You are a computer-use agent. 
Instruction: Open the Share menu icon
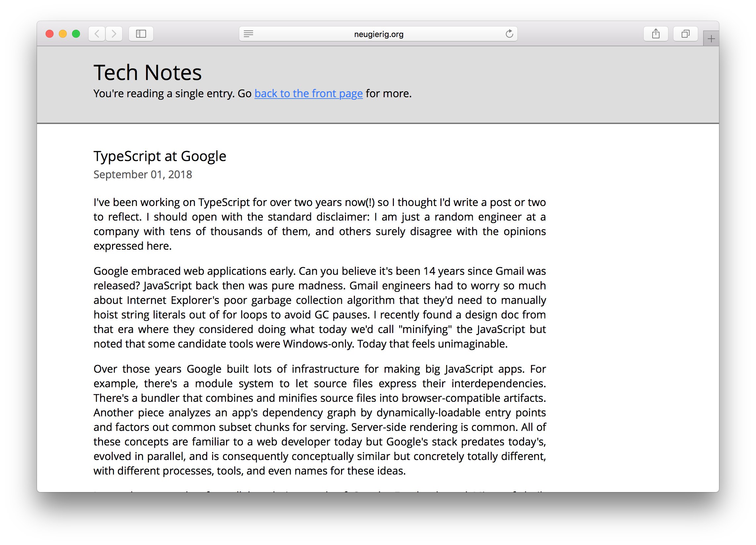pos(656,34)
